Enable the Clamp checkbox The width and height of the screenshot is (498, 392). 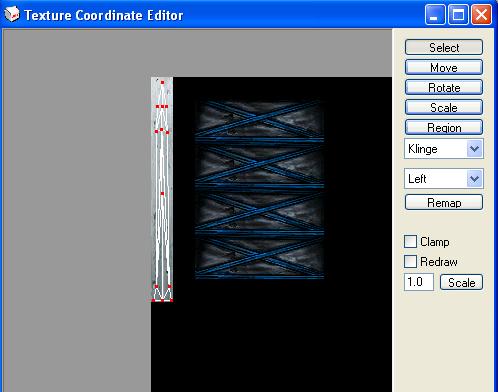click(410, 242)
